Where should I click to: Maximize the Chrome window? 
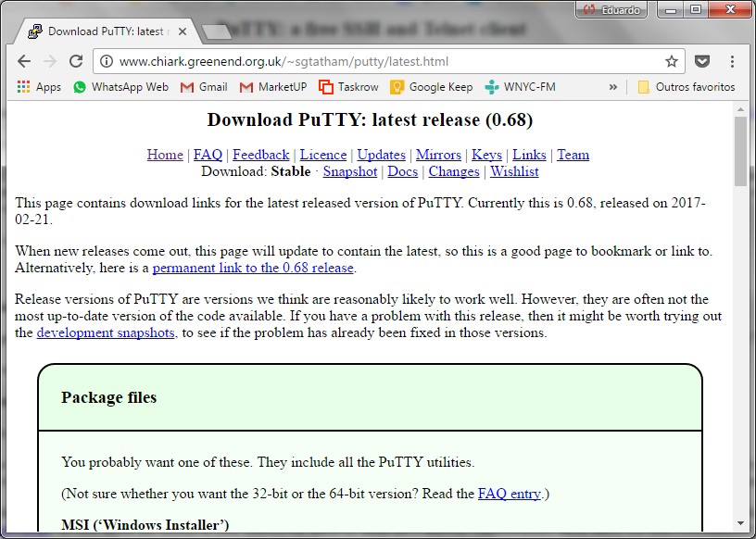(695, 9)
